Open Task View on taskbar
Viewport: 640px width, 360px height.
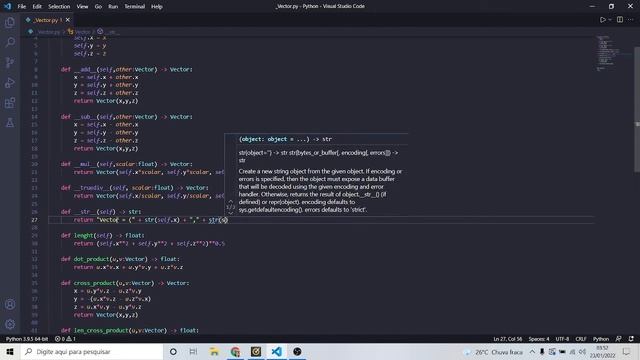tap(193, 351)
